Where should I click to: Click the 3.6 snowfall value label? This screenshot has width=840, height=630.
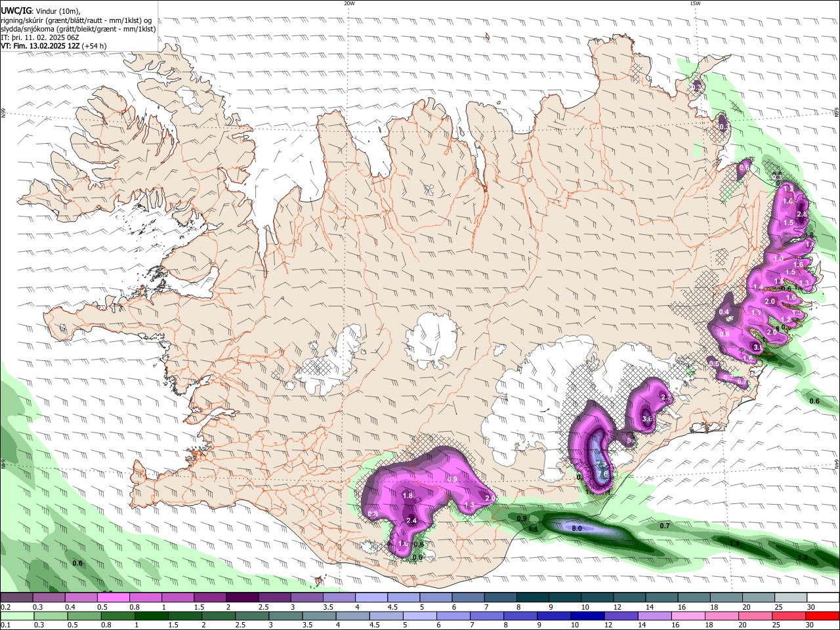click(647, 419)
